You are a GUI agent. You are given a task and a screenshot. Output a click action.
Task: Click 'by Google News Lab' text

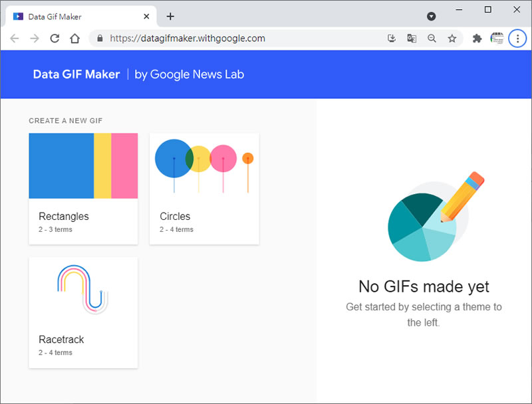pyautogui.click(x=190, y=74)
